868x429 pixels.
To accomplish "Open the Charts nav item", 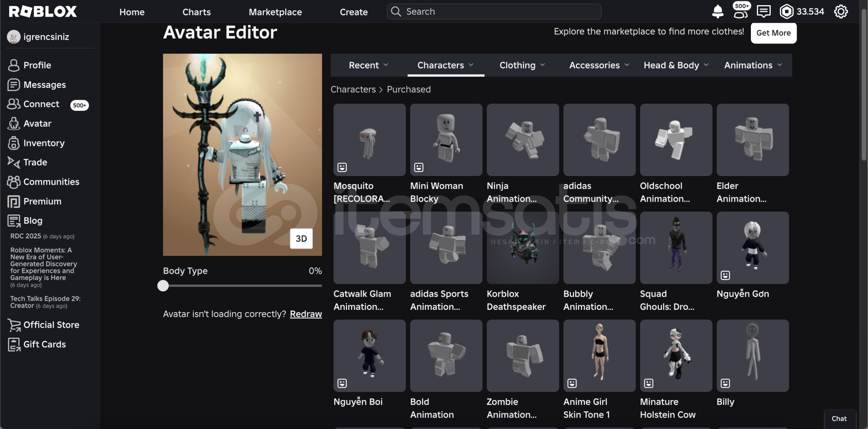I will pyautogui.click(x=197, y=12).
